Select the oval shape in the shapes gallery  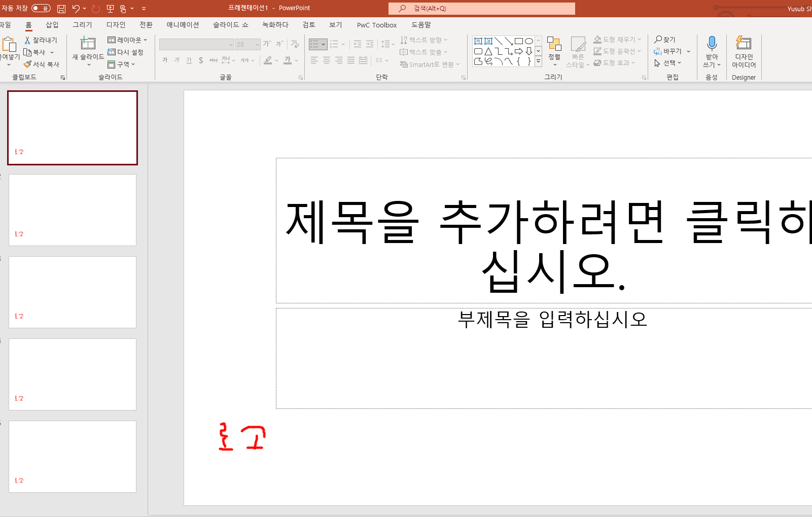pos(529,41)
